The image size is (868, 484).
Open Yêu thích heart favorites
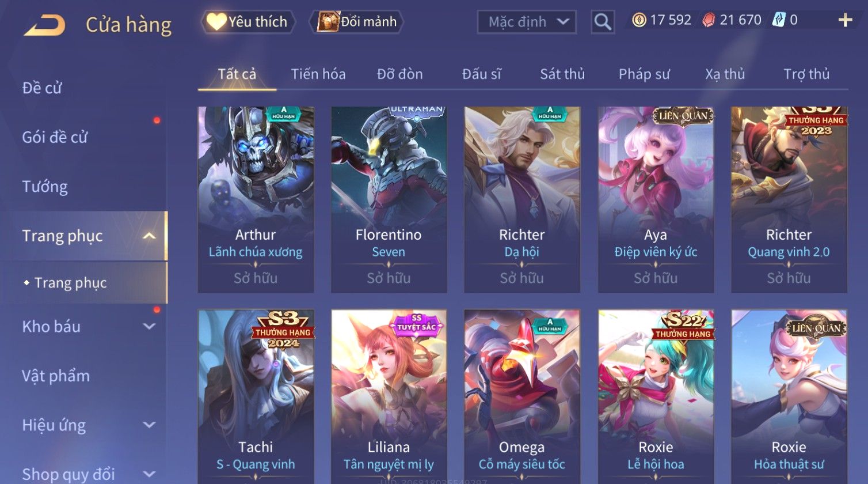click(x=248, y=22)
